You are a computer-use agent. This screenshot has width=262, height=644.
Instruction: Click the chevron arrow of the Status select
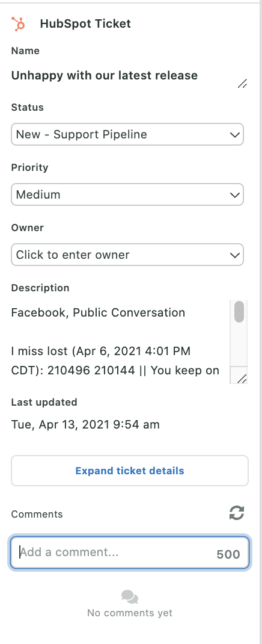(234, 135)
